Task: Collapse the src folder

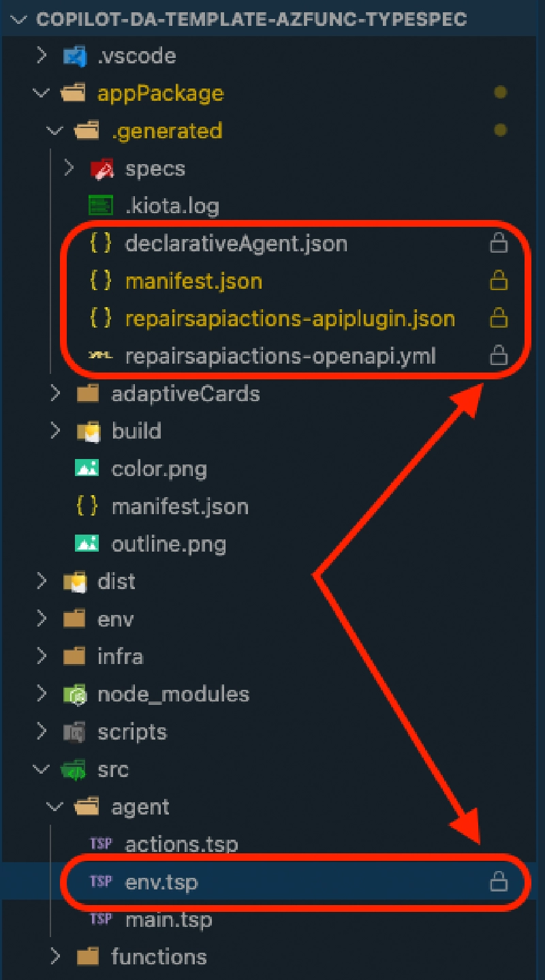Action: click(x=41, y=769)
